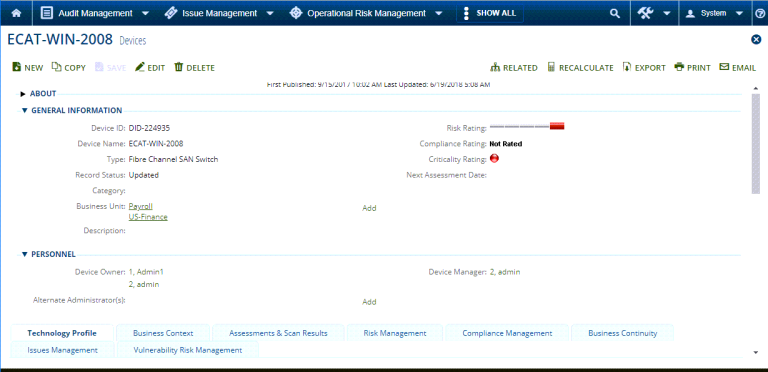Click the System user avatar icon
This screenshot has width=768, height=372.
coord(691,14)
